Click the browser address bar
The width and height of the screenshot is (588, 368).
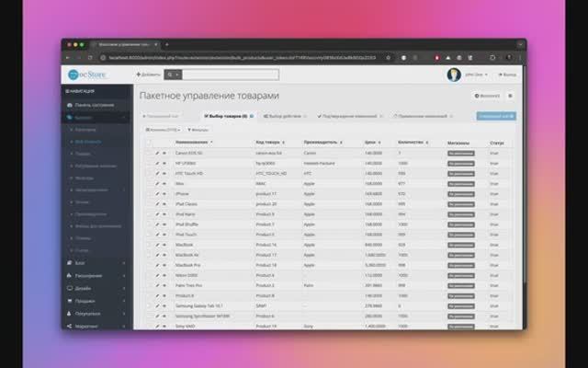coord(243,57)
